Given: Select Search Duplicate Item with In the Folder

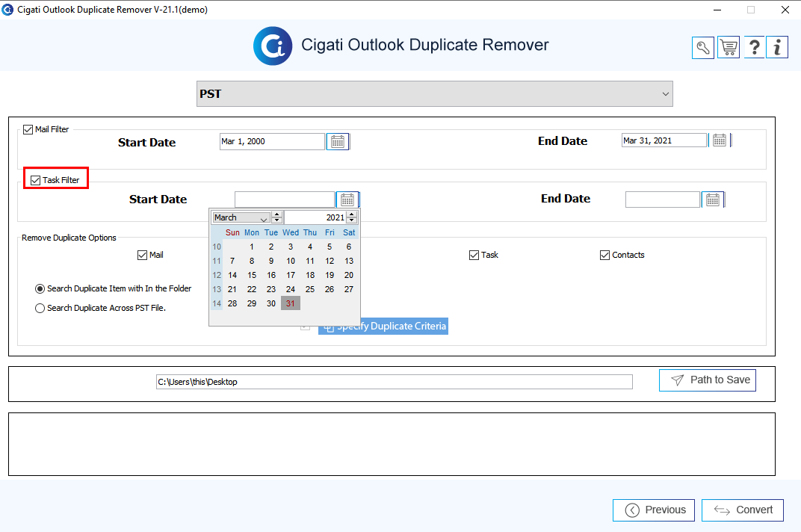Looking at the screenshot, I should [x=40, y=288].
